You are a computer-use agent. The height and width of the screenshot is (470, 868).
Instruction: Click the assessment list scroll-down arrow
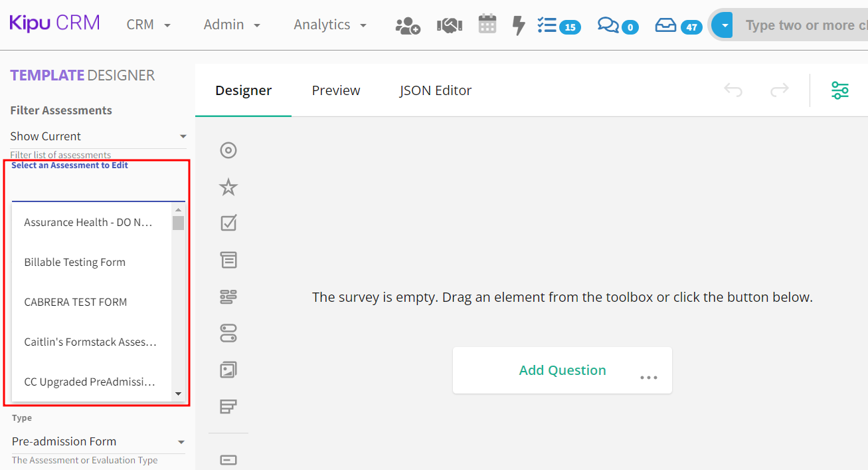point(178,394)
